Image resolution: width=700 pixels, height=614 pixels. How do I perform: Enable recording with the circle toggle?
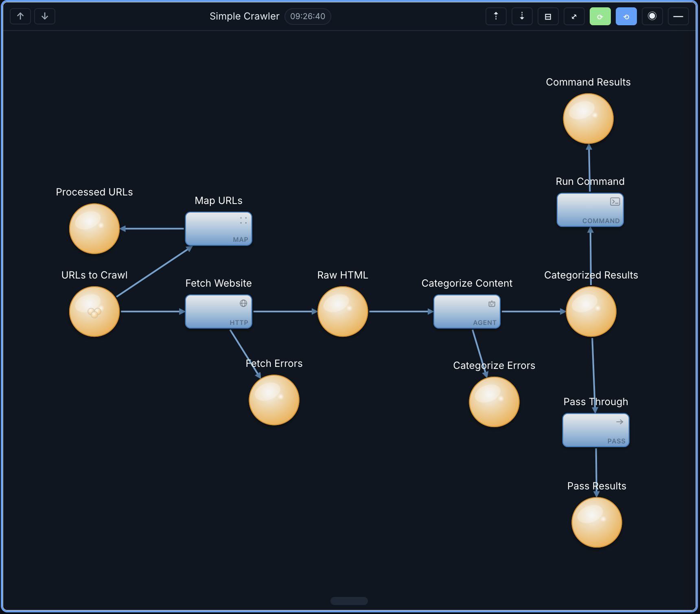[x=652, y=16]
